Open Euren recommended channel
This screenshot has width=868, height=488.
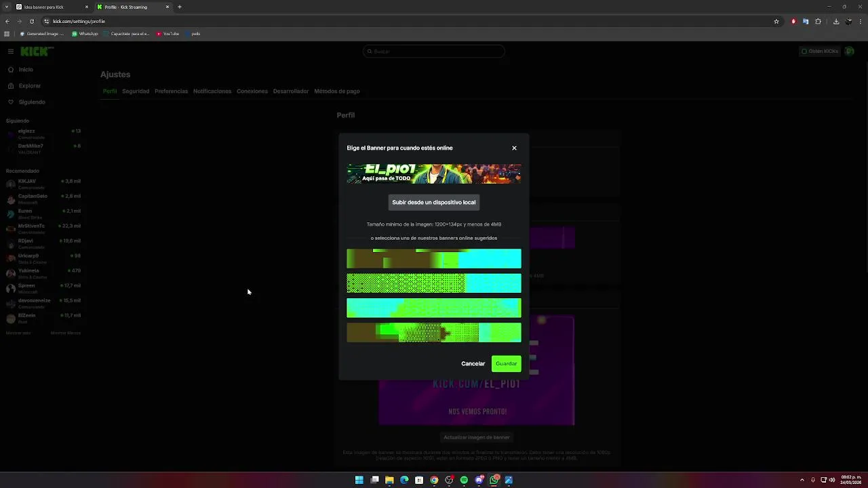click(x=43, y=213)
